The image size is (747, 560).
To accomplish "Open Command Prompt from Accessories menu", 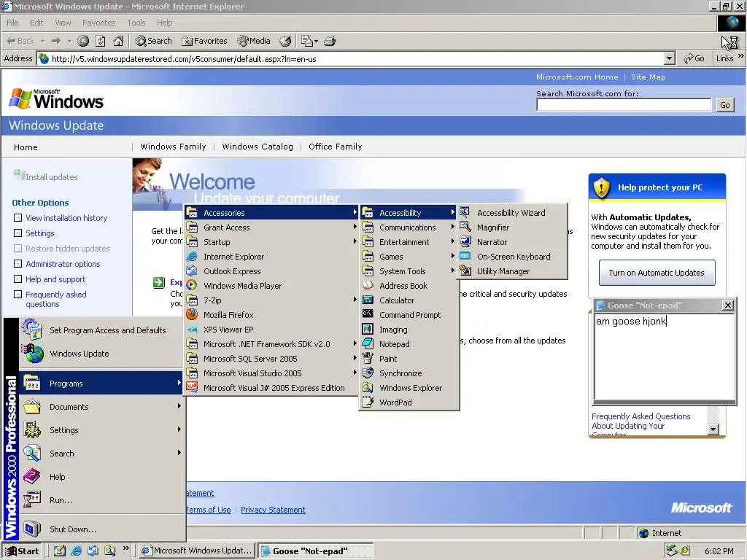I will point(409,315).
